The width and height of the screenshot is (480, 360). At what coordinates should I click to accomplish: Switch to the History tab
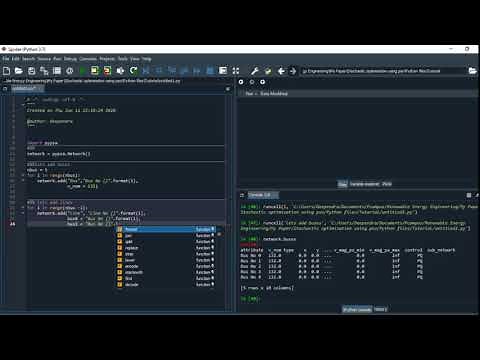[x=380, y=310]
